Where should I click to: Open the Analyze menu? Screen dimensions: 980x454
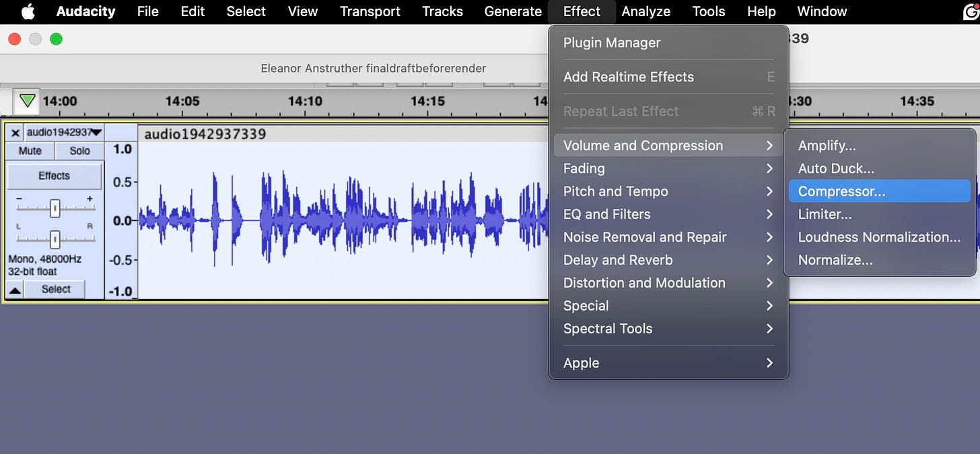[x=645, y=11]
